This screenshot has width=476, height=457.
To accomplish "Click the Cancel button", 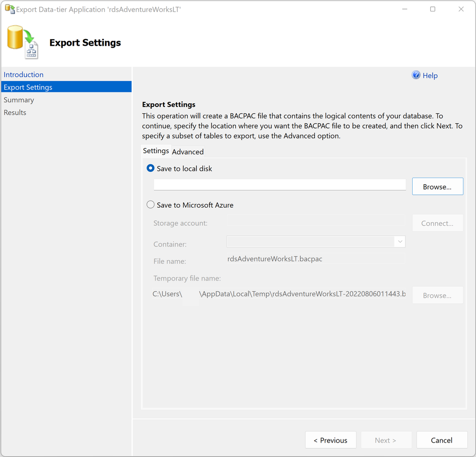I will [442, 440].
